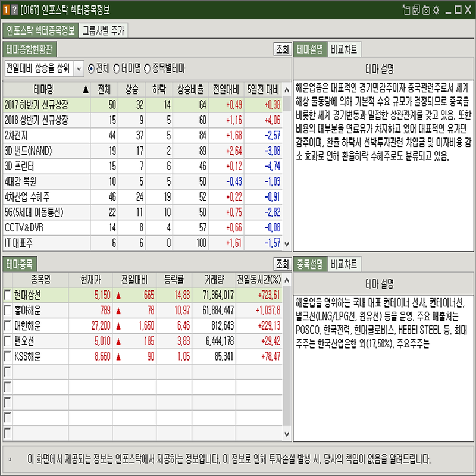The image size is (476, 476).
Task: Open 비교차트 tab beside 테마설명
Action: coord(345,49)
